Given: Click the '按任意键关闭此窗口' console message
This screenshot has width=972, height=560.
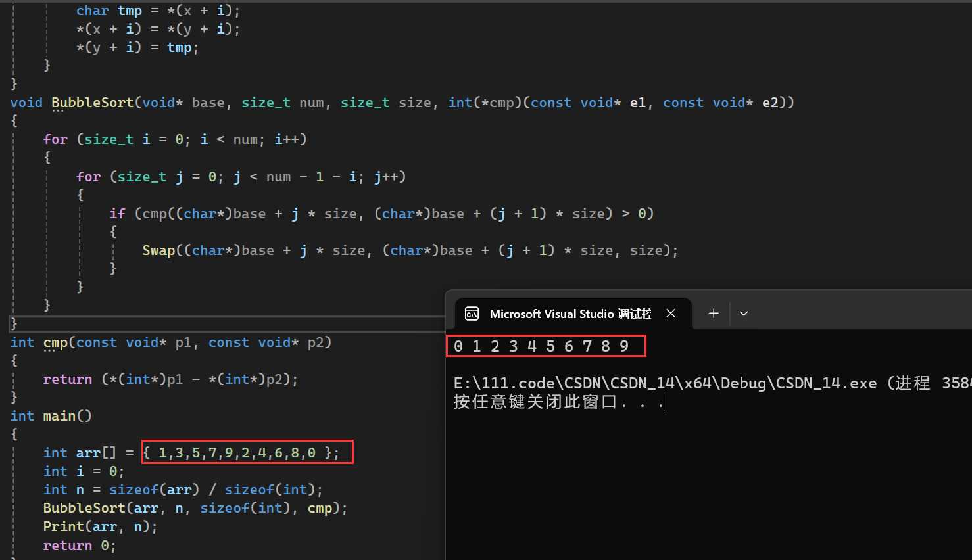Looking at the screenshot, I should [560, 402].
